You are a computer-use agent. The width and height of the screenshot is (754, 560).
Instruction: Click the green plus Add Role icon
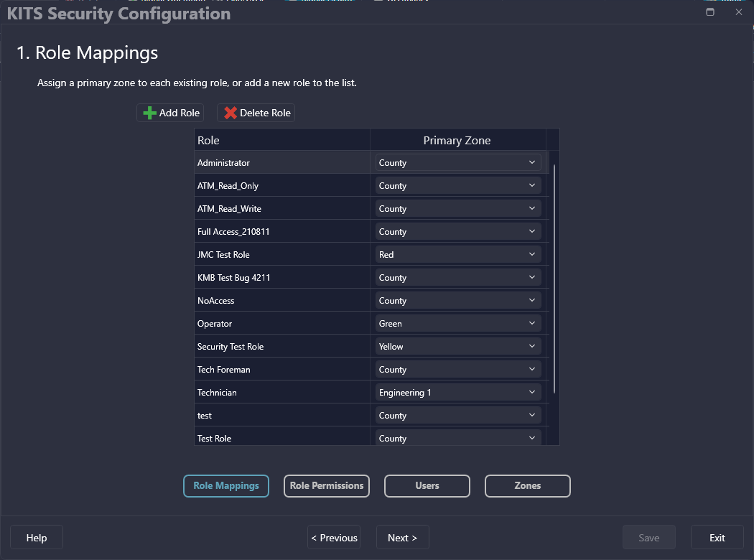pos(149,113)
